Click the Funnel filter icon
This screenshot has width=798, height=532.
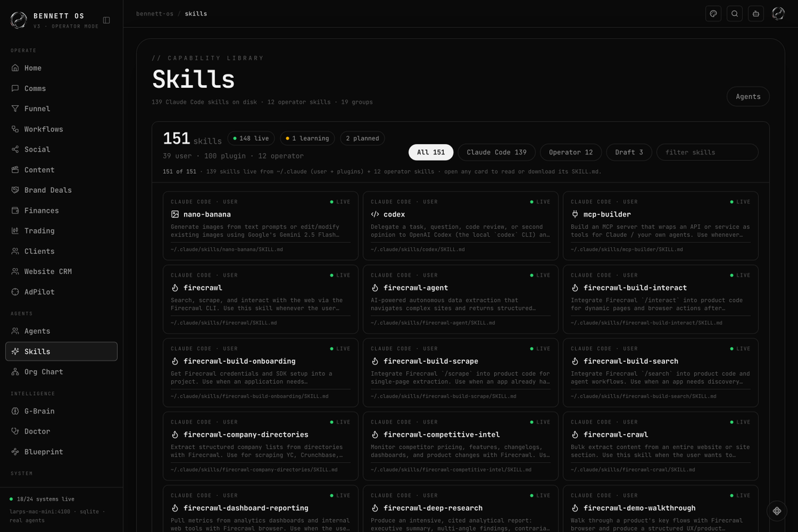point(15,108)
